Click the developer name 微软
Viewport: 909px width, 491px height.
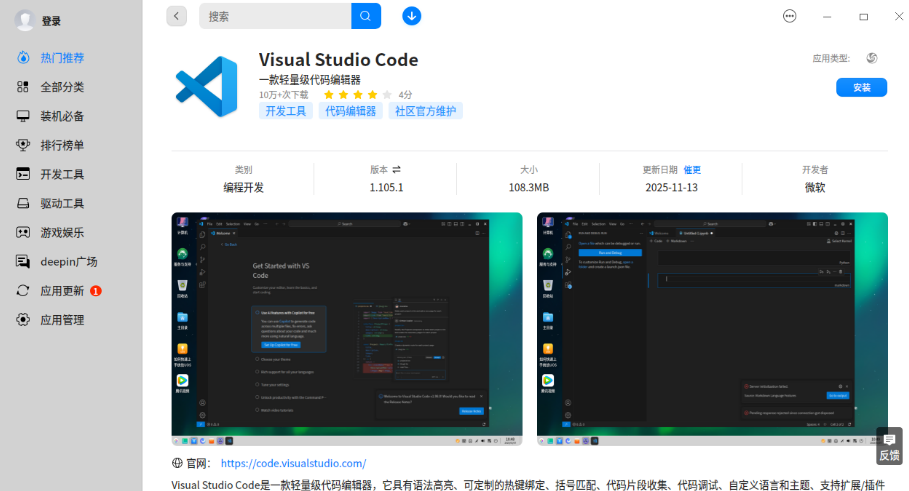[x=815, y=188]
